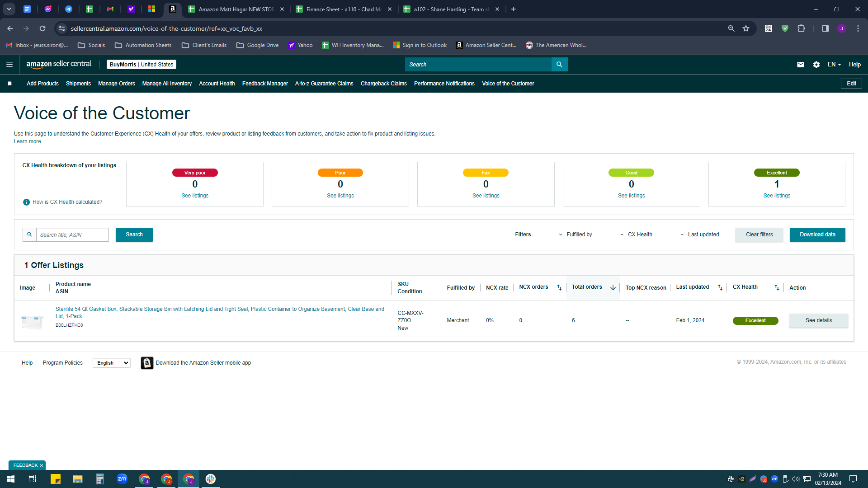Click the Sterilite product thumbnail image
This screenshot has width=868, height=488.
tap(32, 321)
